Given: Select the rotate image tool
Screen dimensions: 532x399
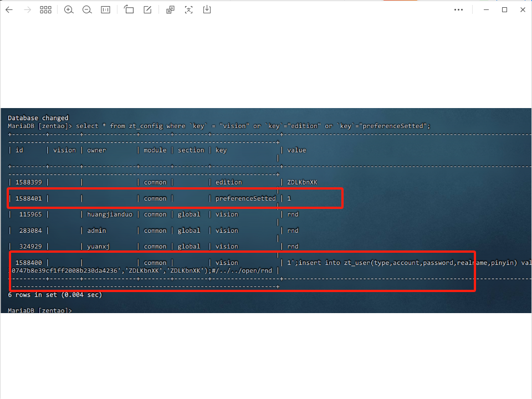Looking at the screenshot, I should coord(129,9).
